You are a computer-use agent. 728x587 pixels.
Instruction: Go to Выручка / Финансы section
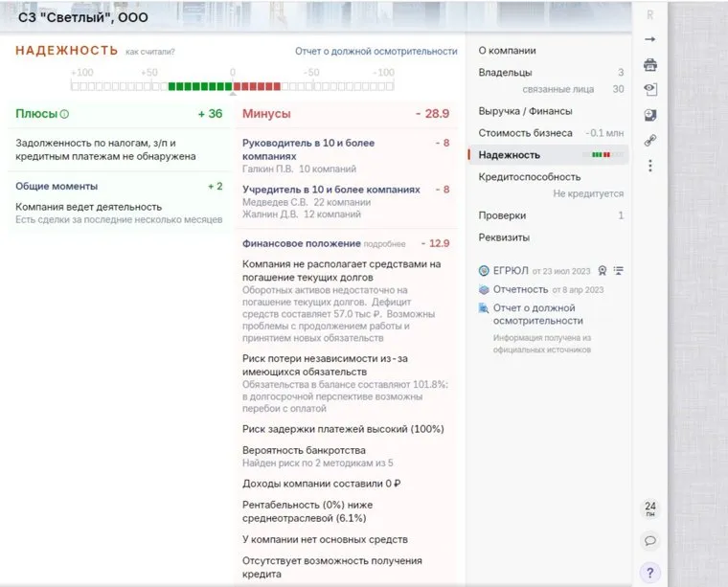tap(525, 111)
